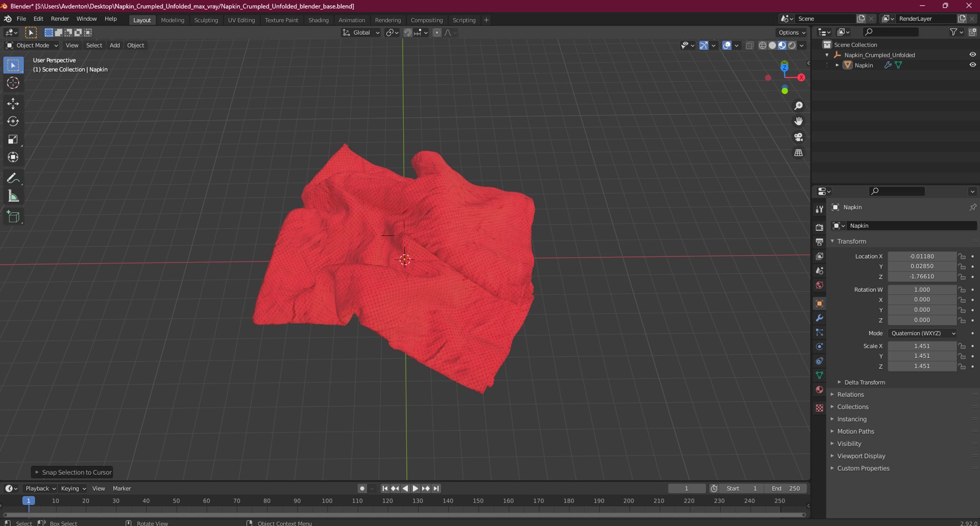Screen dimensions: 980x526
Task: Open the Texture properties tab
Action: point(819,408)
